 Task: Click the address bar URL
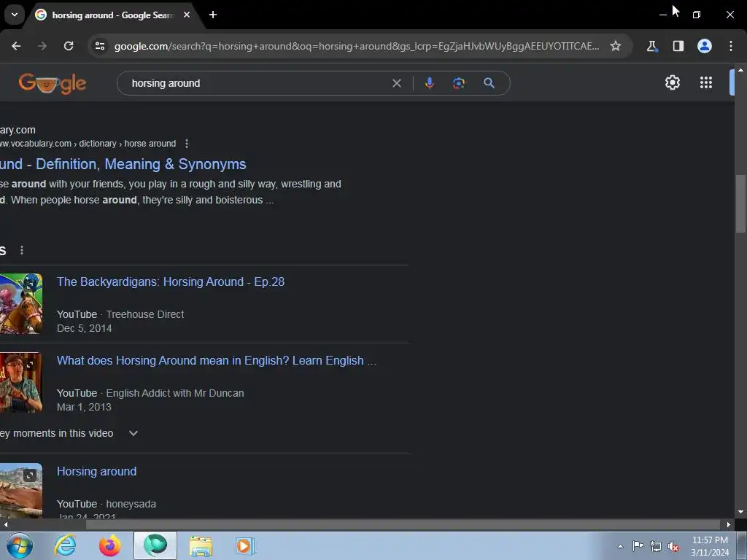pyautogui.click(x=356, y=46)
